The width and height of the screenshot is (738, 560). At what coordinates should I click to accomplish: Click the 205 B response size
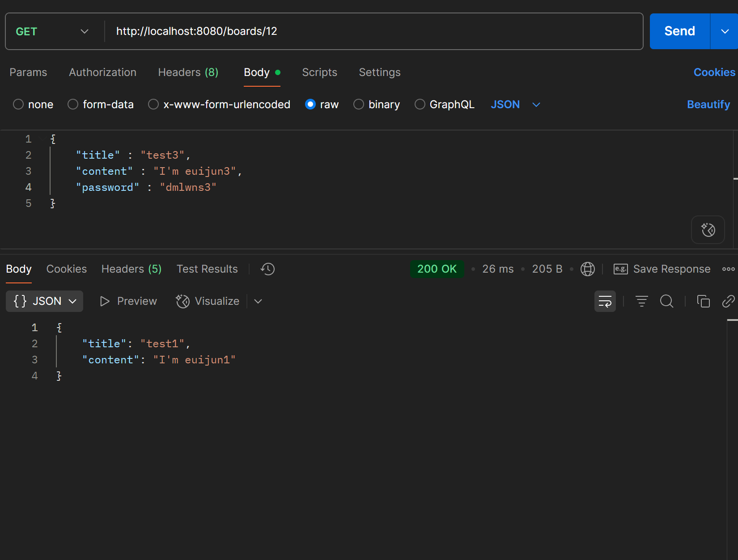(547, 269)
